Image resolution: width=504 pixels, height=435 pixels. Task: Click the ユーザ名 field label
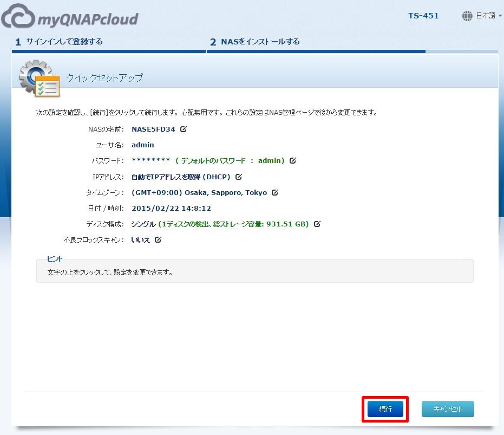point(109,145)
